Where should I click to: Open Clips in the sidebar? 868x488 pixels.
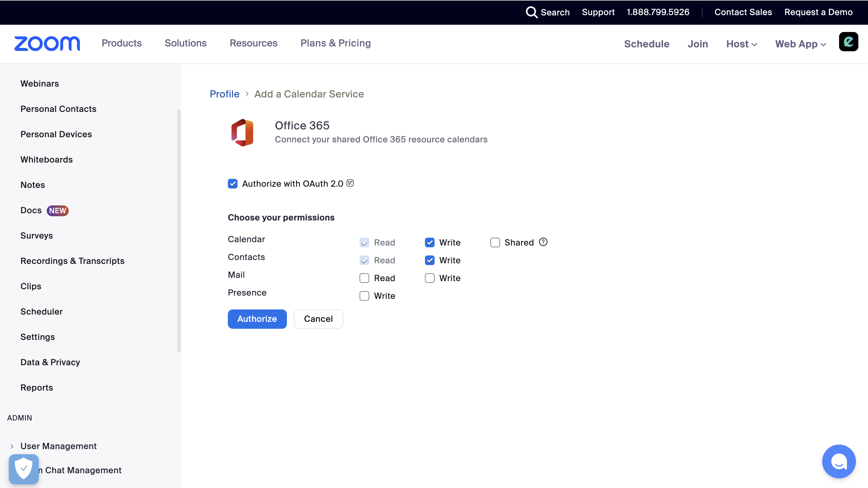pos(31,286)
